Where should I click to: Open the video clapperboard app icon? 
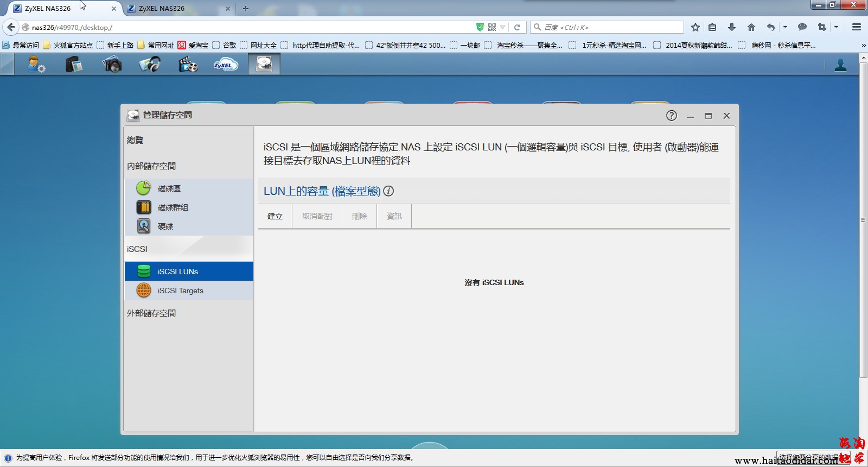tap(188, 65)
